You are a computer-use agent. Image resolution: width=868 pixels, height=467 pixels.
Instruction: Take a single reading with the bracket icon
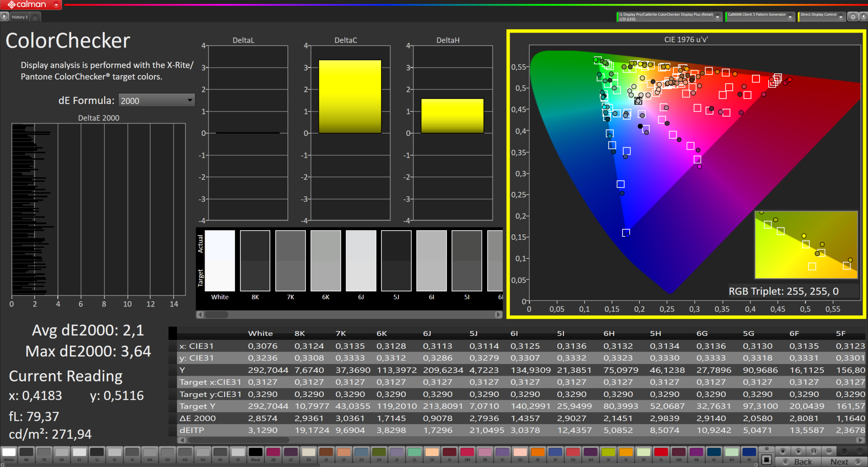click(x=814, y=451)
